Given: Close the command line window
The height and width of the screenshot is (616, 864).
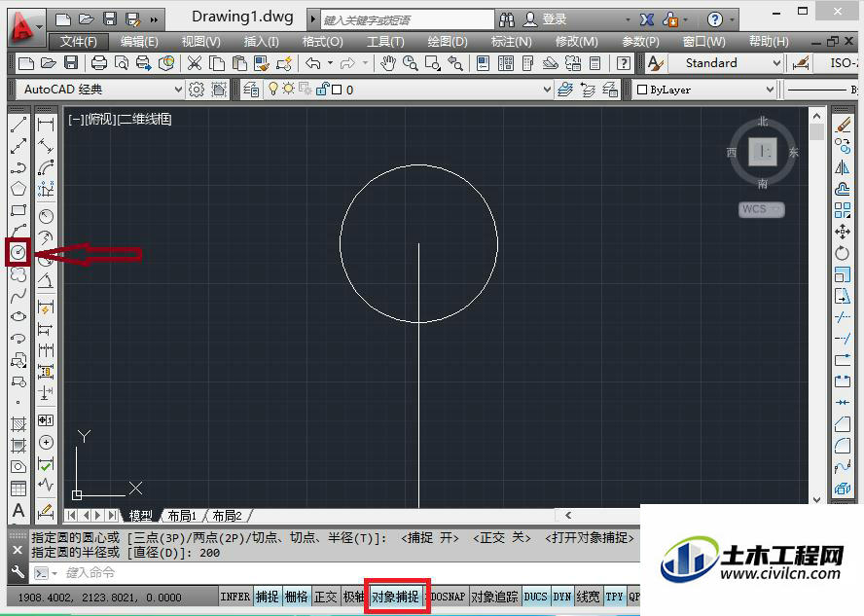Looking at the screenshot, I should pyautogui.click(x=18, y=550).
